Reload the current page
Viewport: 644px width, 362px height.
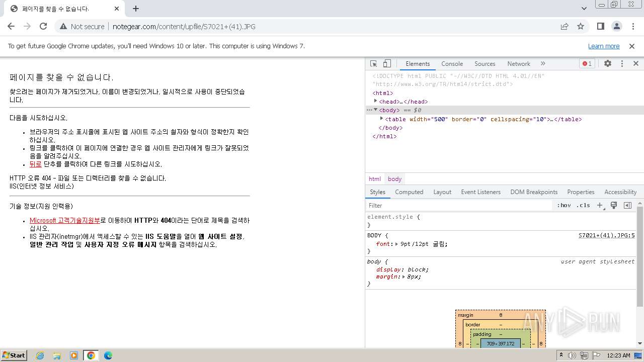click(43, 26)
